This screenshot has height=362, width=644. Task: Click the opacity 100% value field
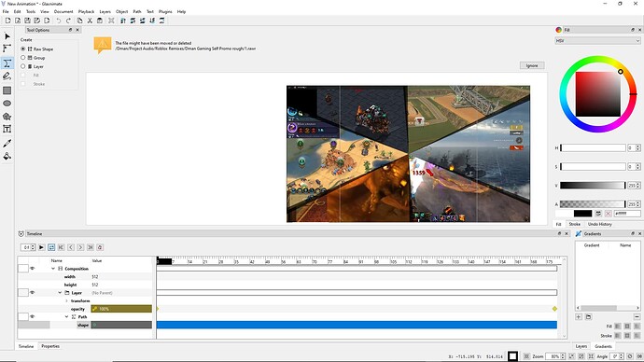[121, 309]
